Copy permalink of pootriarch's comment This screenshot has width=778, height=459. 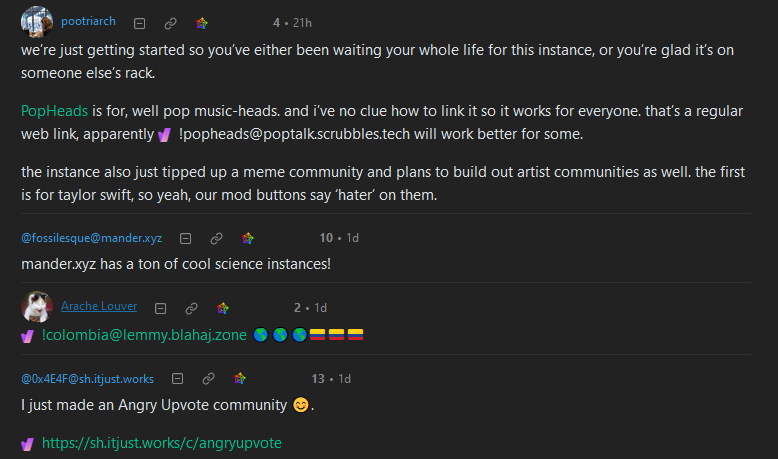pos(170,23)
